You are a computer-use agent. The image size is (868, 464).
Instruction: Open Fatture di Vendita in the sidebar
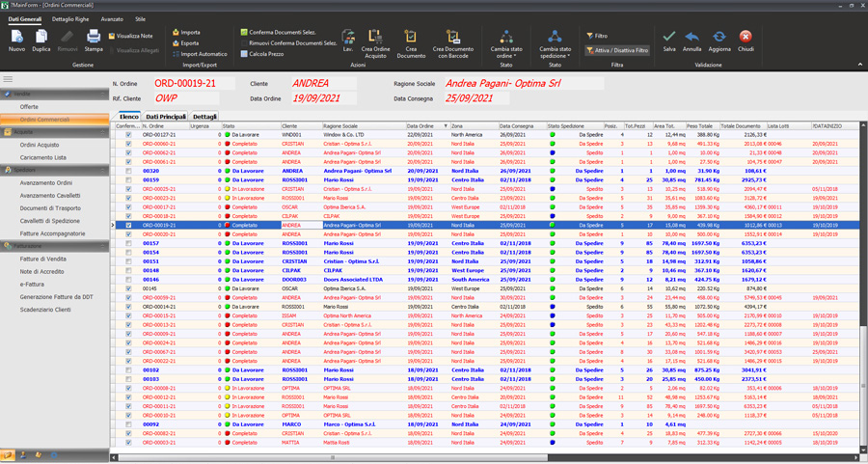pyautogui.click(x=43, y=259)
